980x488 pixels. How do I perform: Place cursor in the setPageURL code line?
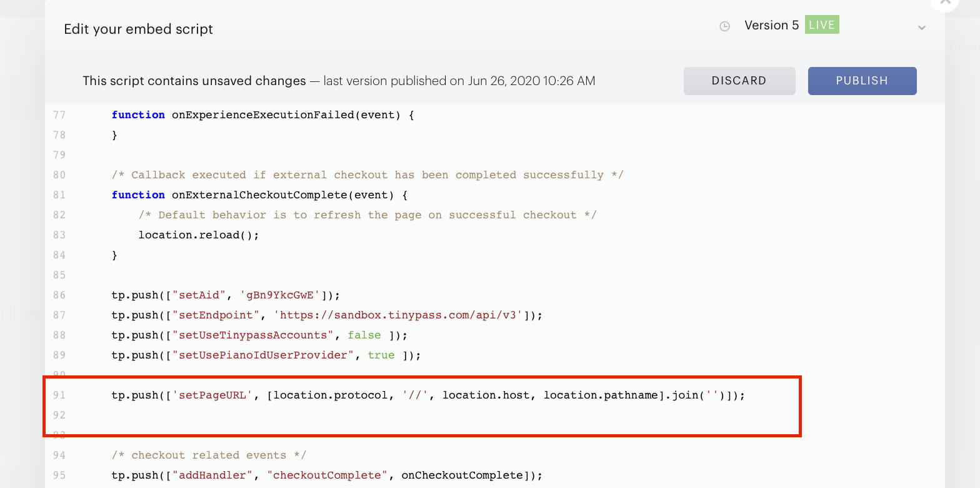(x=428, y=395)
